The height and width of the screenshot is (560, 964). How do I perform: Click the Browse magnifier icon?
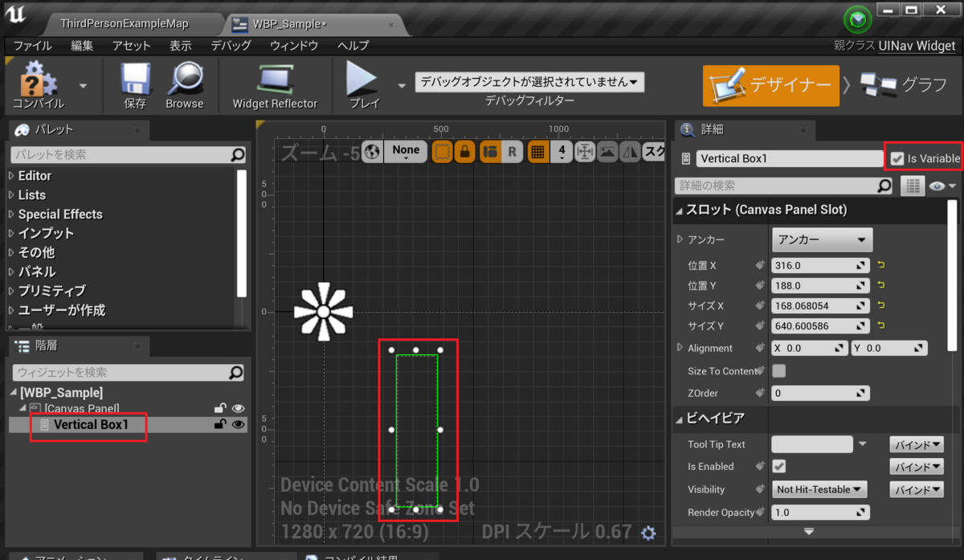point(185,80)
